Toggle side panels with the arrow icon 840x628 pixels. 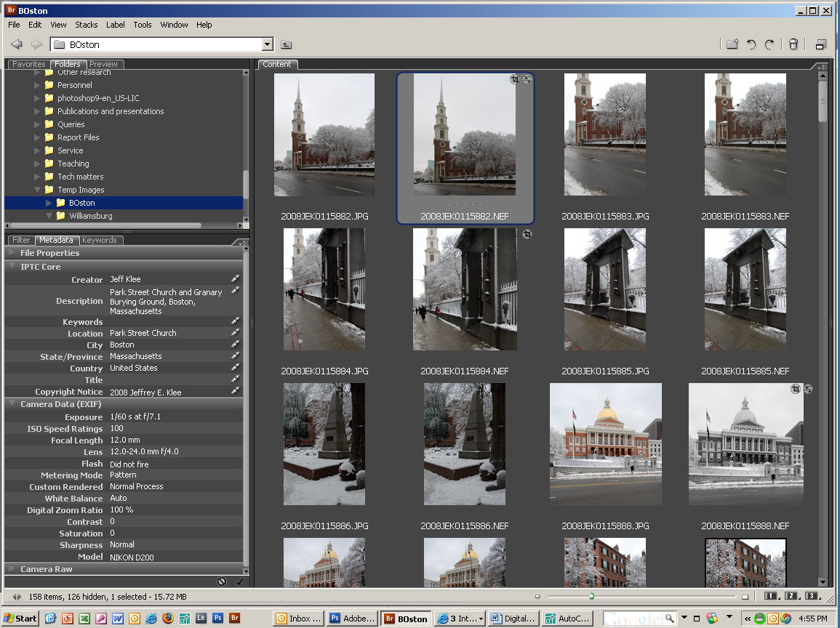pos(17,597)
